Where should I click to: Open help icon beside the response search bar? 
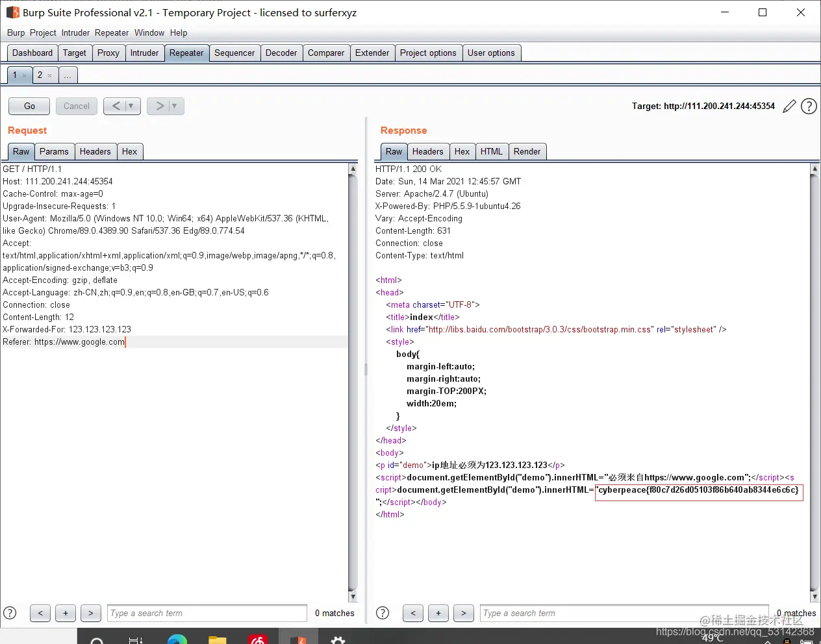click(x=383, y=613)
